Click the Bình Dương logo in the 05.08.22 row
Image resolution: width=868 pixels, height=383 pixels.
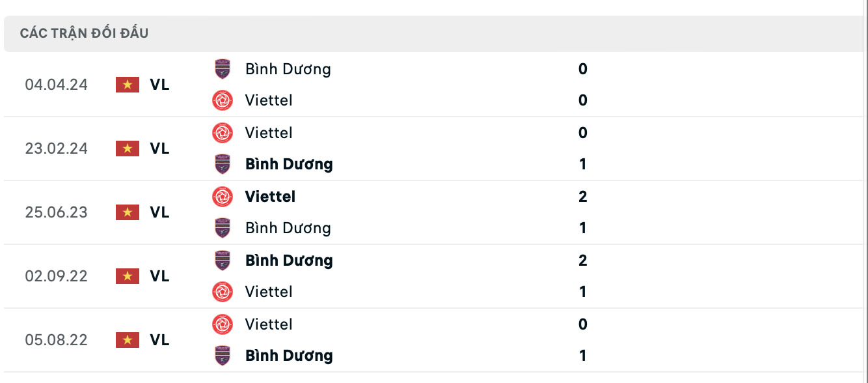pyautogui.click(x=223, y=356)
